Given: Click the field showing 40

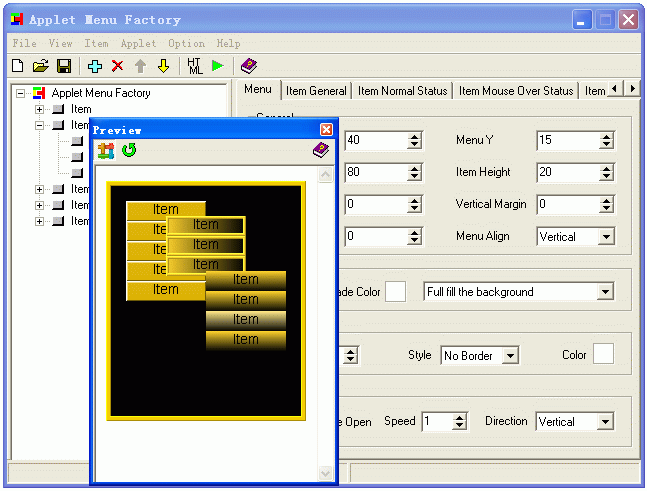Looking at the screenshot, I should point(376,140).
